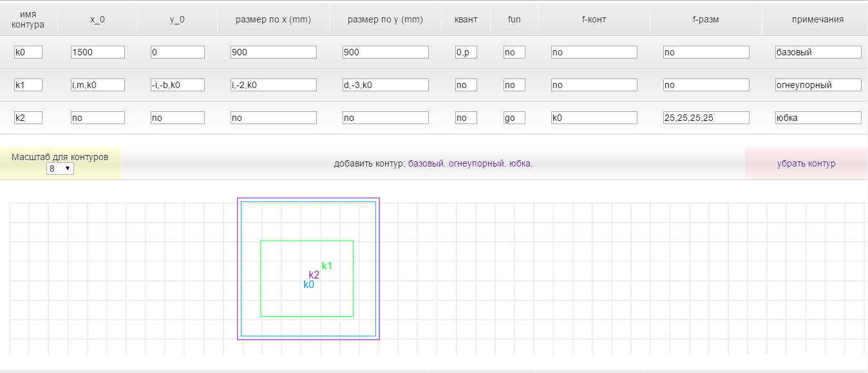Click the f-конт field in row k0
The height and width of the screenshot is (373, 868).
click(x=594, y=52)
